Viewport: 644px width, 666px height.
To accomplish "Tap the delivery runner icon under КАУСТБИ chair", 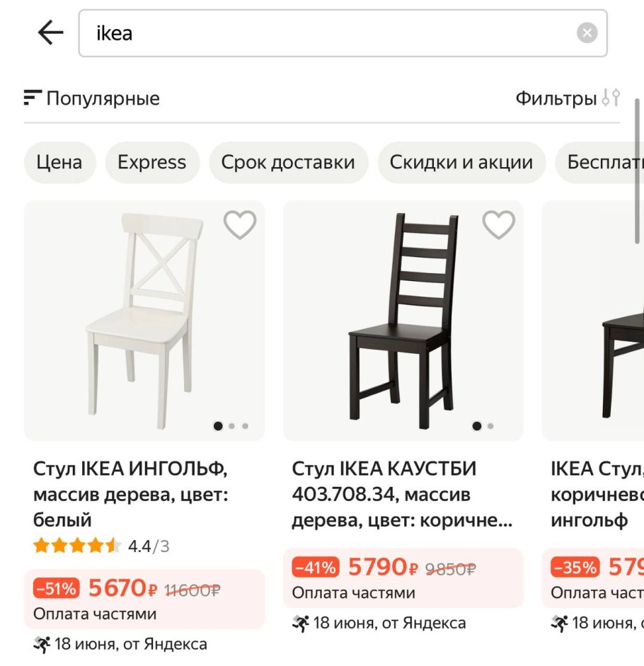I will coord(300,624).
